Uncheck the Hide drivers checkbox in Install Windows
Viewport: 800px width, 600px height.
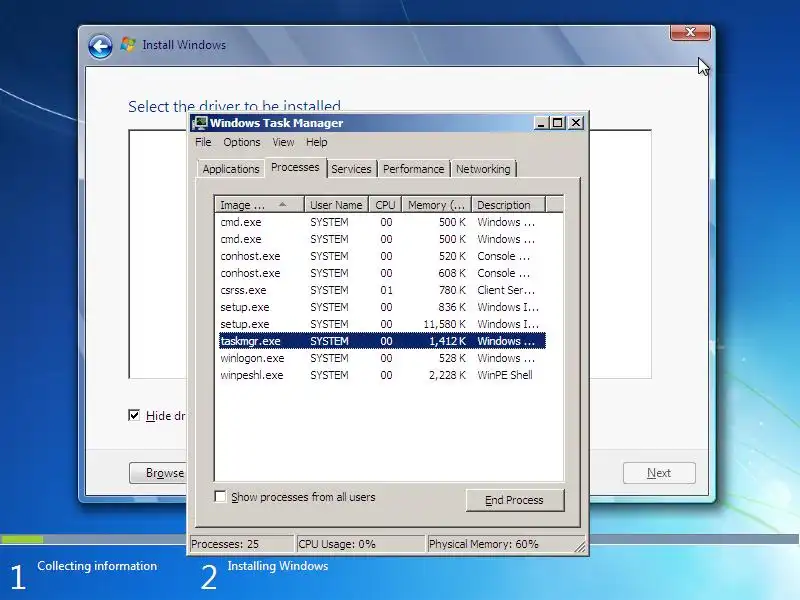point(134,415)
